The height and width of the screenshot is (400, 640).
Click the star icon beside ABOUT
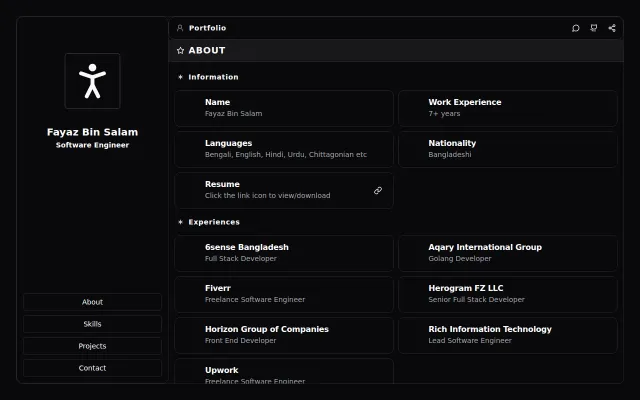point(180,51)
